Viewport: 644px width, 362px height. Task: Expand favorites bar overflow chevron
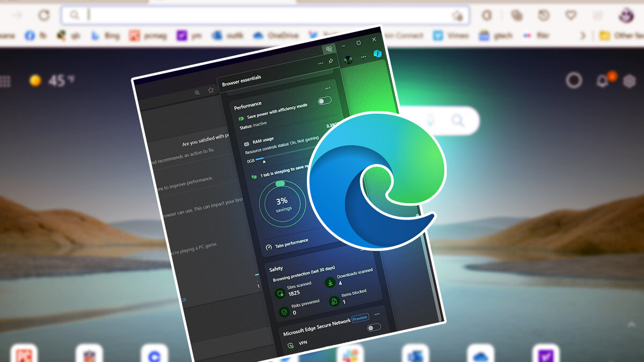tap(584, 35)
